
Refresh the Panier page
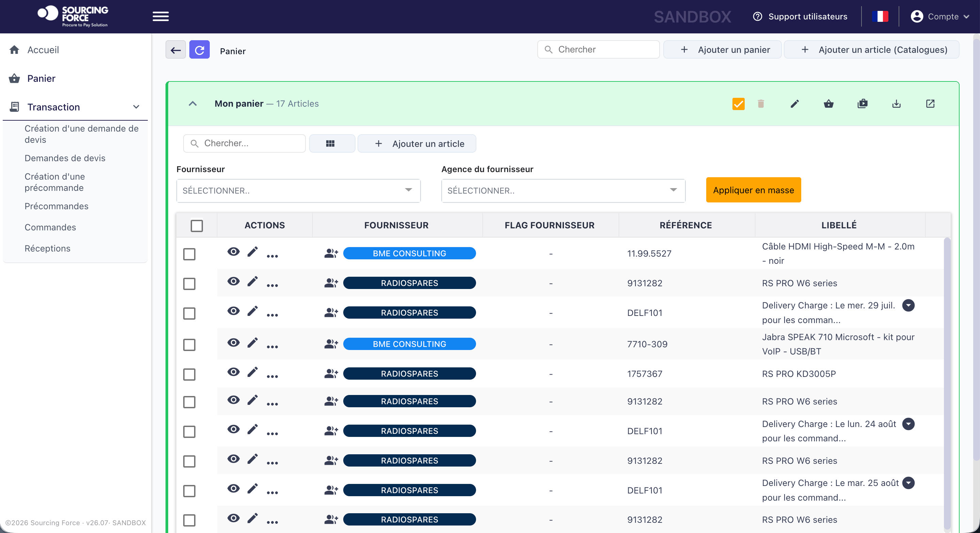tap(199, 49)
